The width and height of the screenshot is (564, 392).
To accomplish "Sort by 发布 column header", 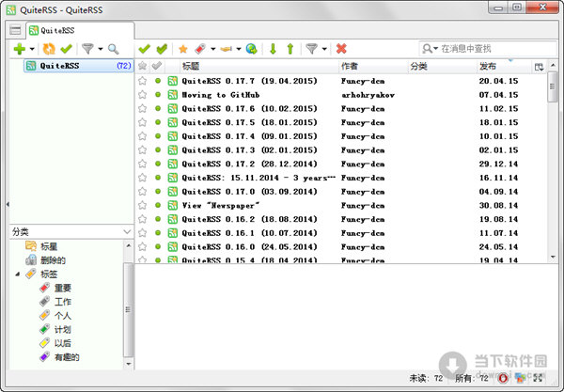I will coord(504,66).
